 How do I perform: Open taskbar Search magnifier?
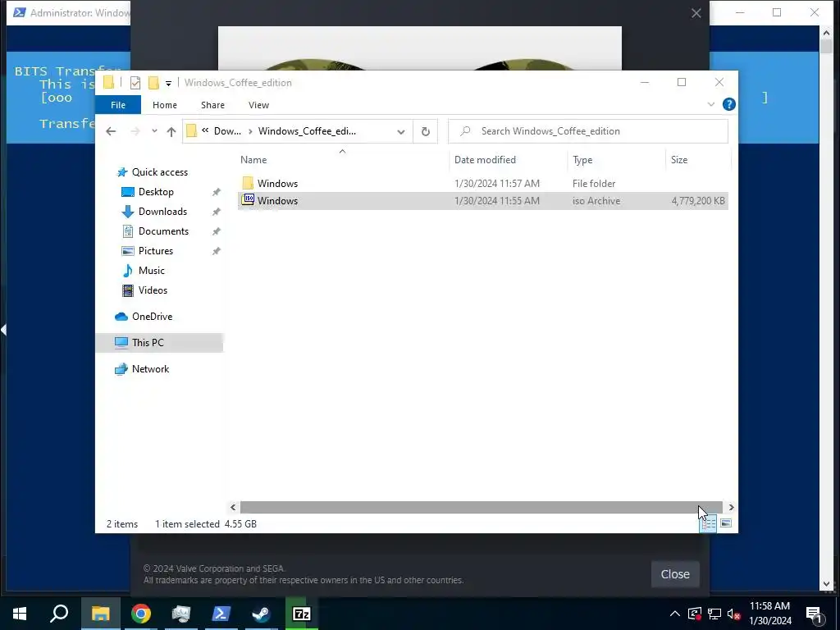click(59, 614)
